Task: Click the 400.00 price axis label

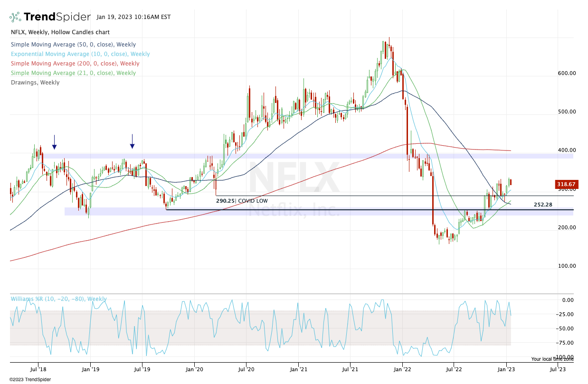Action: click(567, 150)
